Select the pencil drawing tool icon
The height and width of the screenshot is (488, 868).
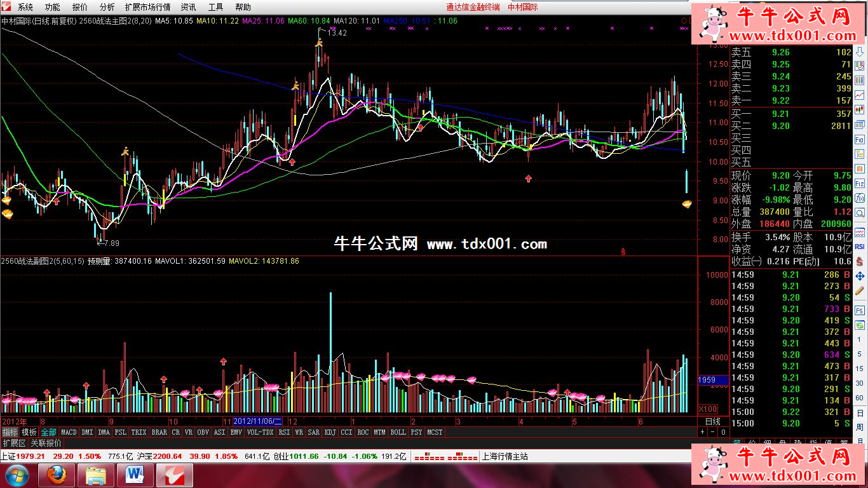[860, 291]
